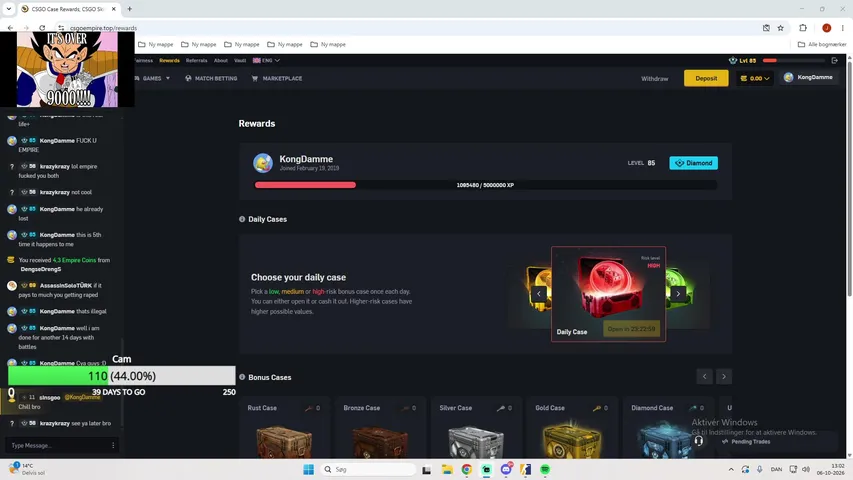This screenshot has height=480, width=853.
Task: Open the Marketplace page
Action: tap(276, 78)
